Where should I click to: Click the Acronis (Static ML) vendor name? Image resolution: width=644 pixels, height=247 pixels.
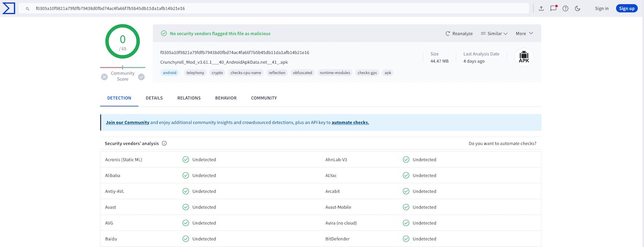[x=123, y=160]
